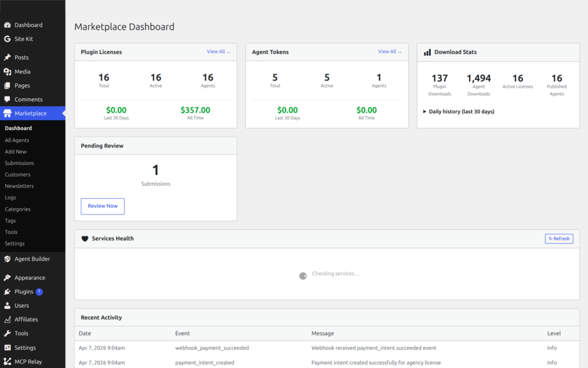Image resolution: width=588 pixels, height=368 pixels.
Task: Click the Settings sliders icon at bottom
Action: tap(7, 348)
